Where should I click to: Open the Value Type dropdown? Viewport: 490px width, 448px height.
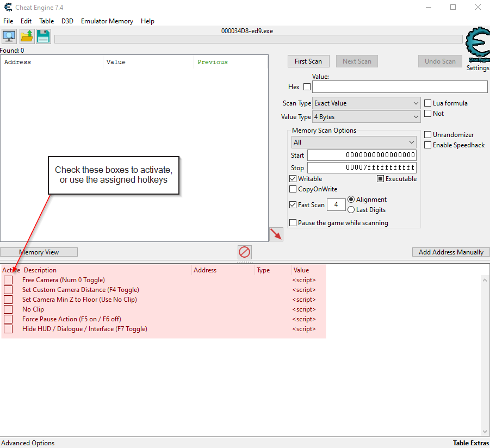tap(366, 117)
